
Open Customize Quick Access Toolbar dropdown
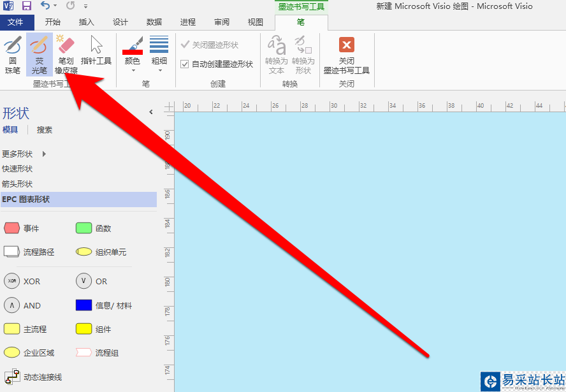85,6
